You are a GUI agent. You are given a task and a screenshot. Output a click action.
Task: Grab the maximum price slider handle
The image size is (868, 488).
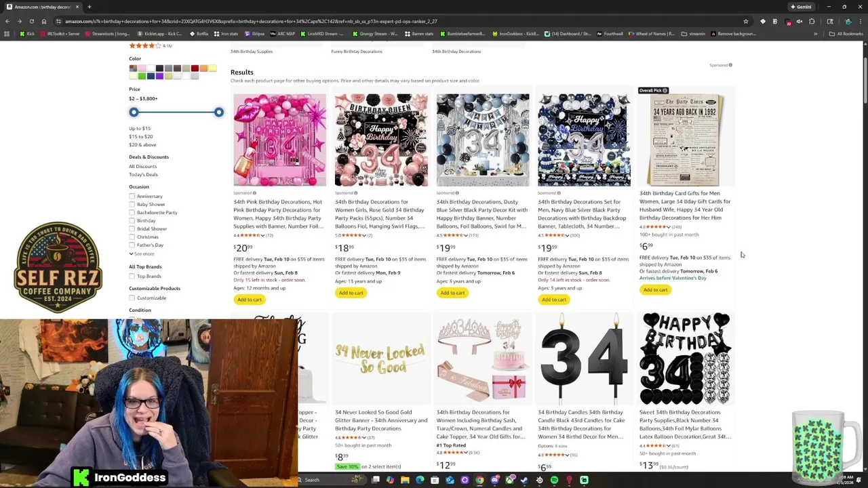tap(218, 112)
